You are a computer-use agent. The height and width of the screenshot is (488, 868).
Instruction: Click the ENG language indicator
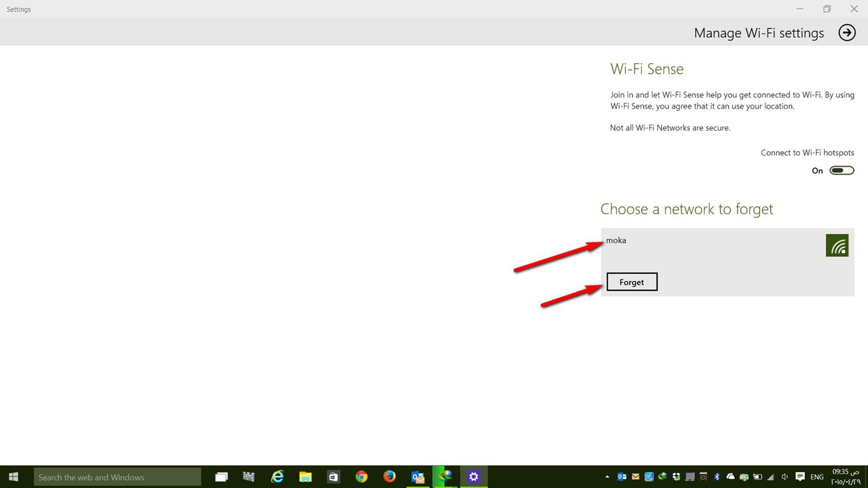pyautogui.click(x=817, y=477)
